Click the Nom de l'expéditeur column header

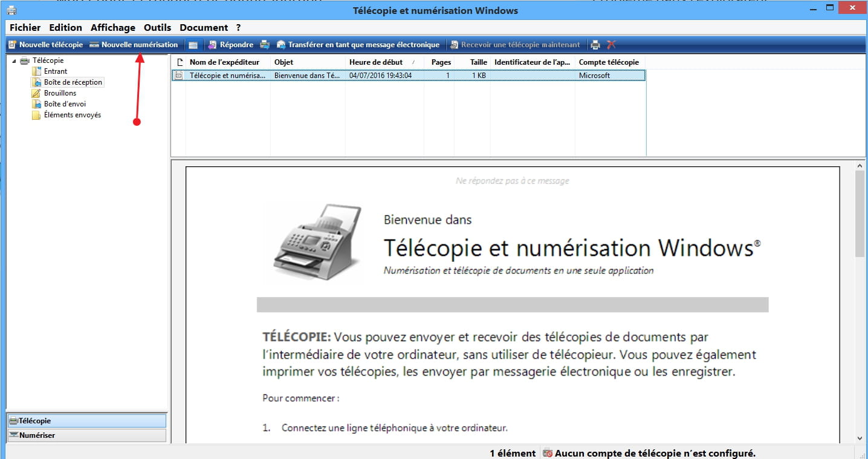[228, 62]
